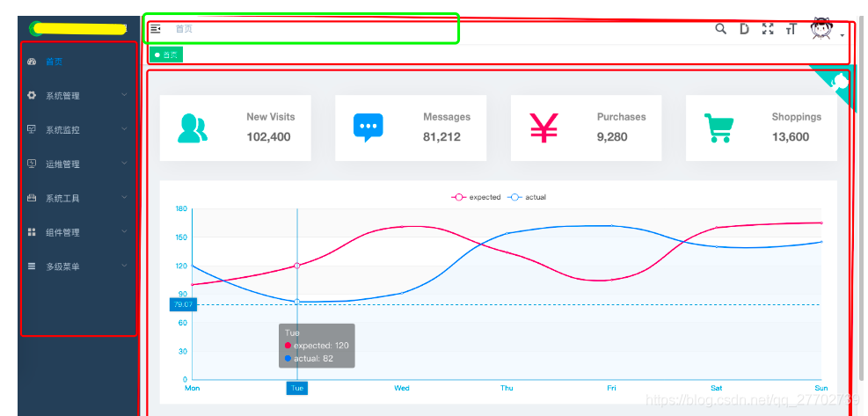Click the documentation 'D' icon
Viewport: 868px width, 416px height.
[744, 29]
